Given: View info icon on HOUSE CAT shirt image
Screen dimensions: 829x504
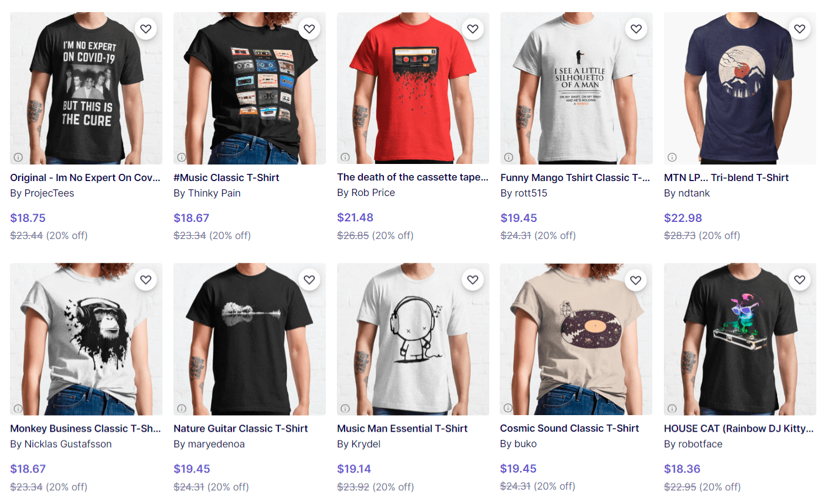Looking at the screenshot, I should click(672, 408).
